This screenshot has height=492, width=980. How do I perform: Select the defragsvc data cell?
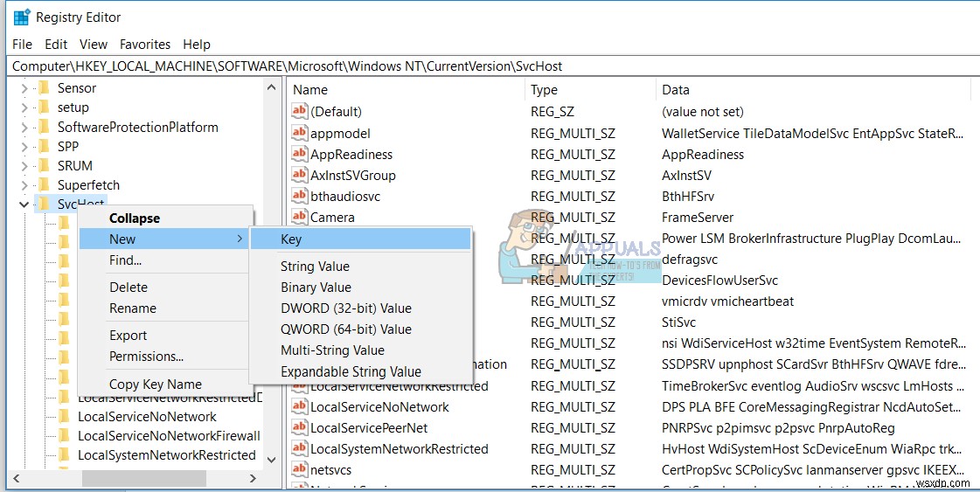click(x=690, y=259)
